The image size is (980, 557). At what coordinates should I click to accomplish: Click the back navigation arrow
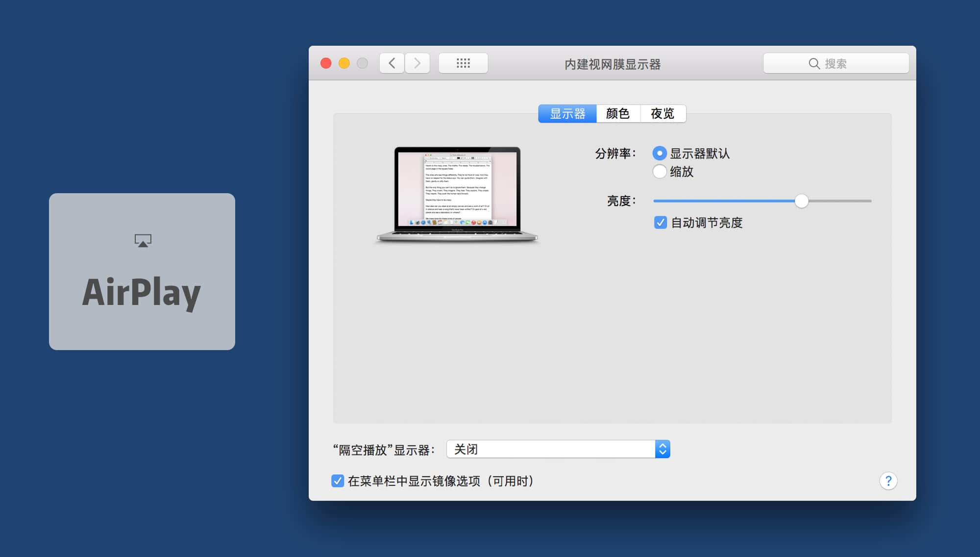pos(392,63)
